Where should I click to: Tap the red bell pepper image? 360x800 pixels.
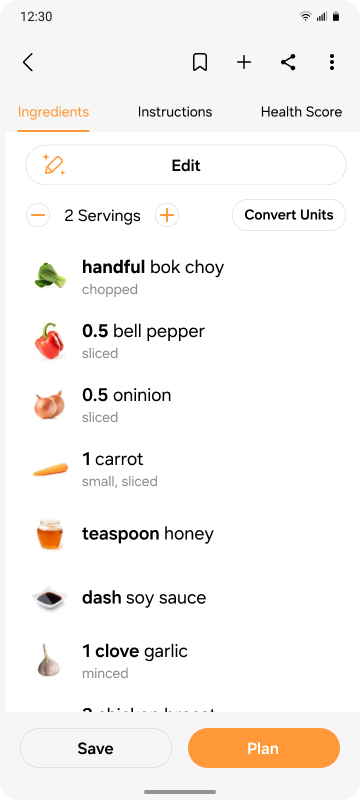coord(49,341)
